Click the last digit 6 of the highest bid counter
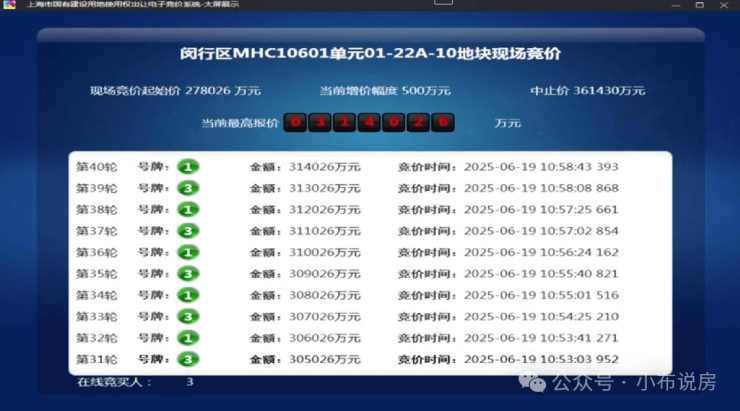Image resolution: width=740 pixels, height=411 pixels. point(443,122)
